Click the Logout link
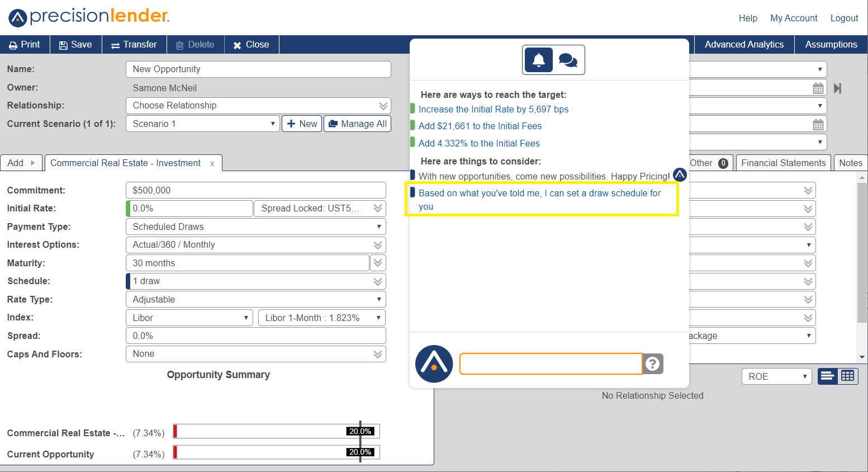This screenshot has height=472, width=868. pyautogui.click(x=844, y=18)
